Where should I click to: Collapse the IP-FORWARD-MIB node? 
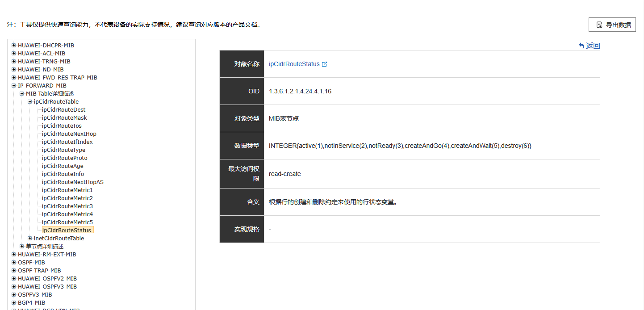click(x=13, y=86)
